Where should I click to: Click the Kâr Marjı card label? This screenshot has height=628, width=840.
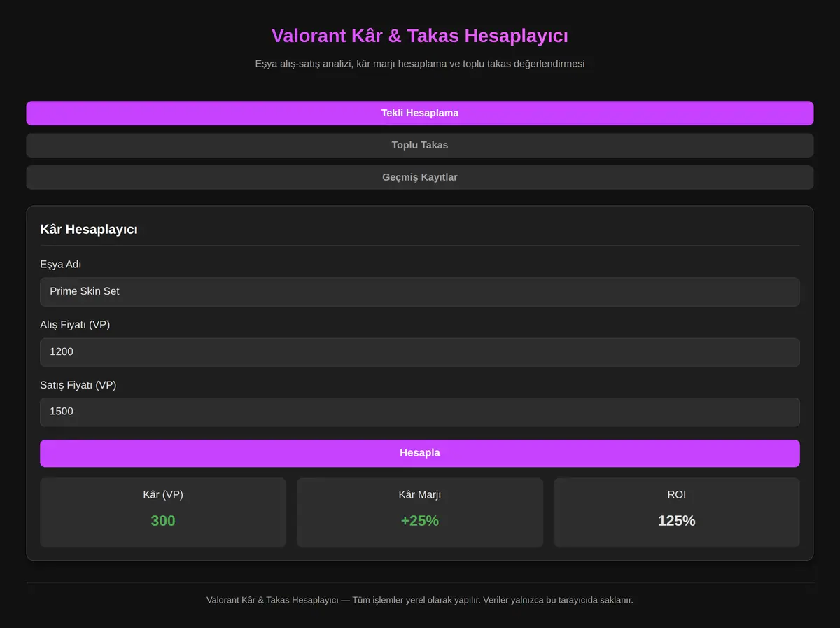420,494
